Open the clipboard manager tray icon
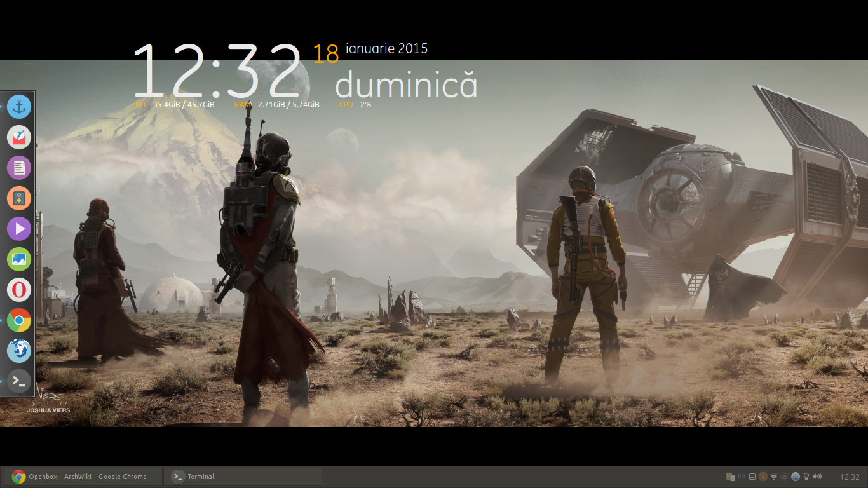868x488 pixels. coord(731,477)
